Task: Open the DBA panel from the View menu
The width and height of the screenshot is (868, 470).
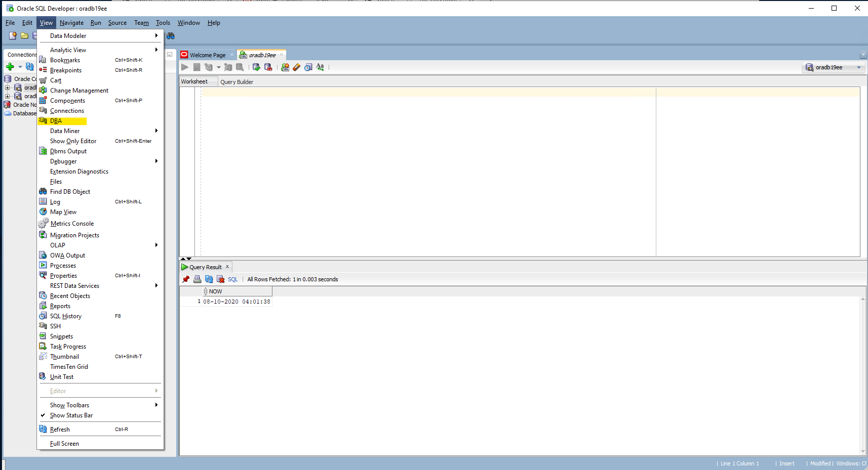Action: (56, 121)
